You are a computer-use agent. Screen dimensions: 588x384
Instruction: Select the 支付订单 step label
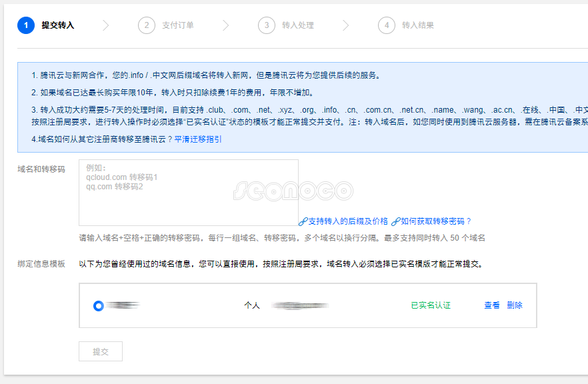178,25
